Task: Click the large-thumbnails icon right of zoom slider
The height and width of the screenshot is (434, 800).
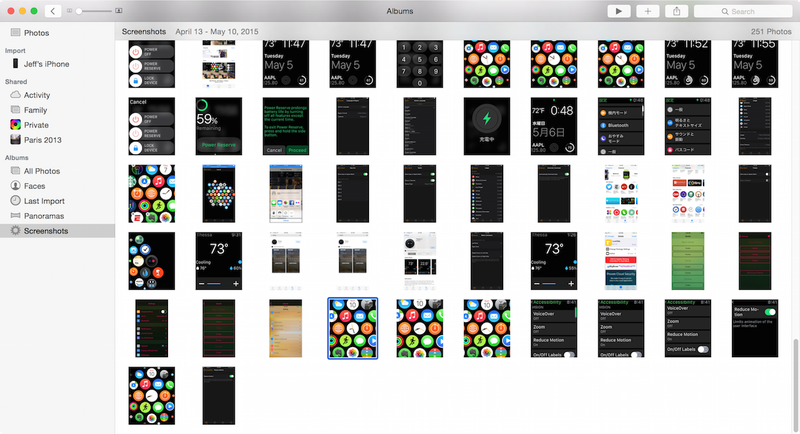Action: tap(118, 11)
